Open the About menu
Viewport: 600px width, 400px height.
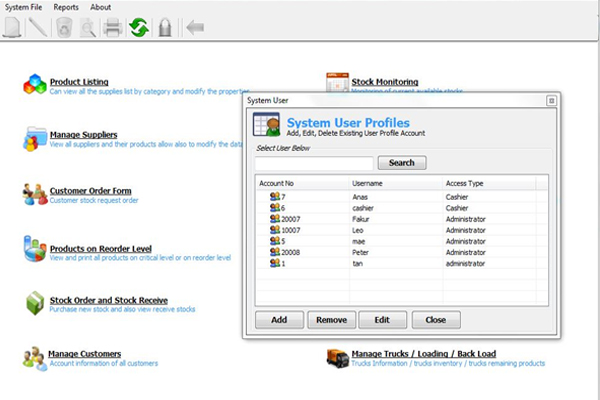click(101, 7)
